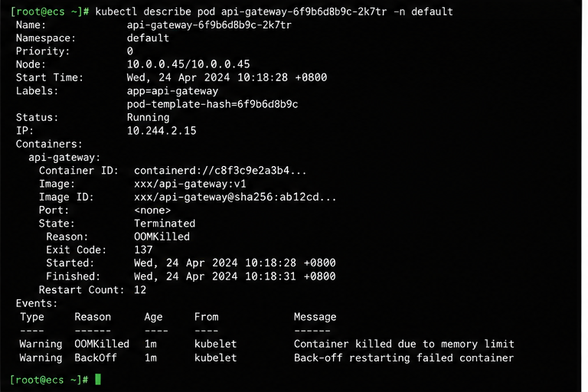This screenshot has height=392, width=588.
Task: Click the Image value xxx/api-gateway:v1
Action: point(190,185)
